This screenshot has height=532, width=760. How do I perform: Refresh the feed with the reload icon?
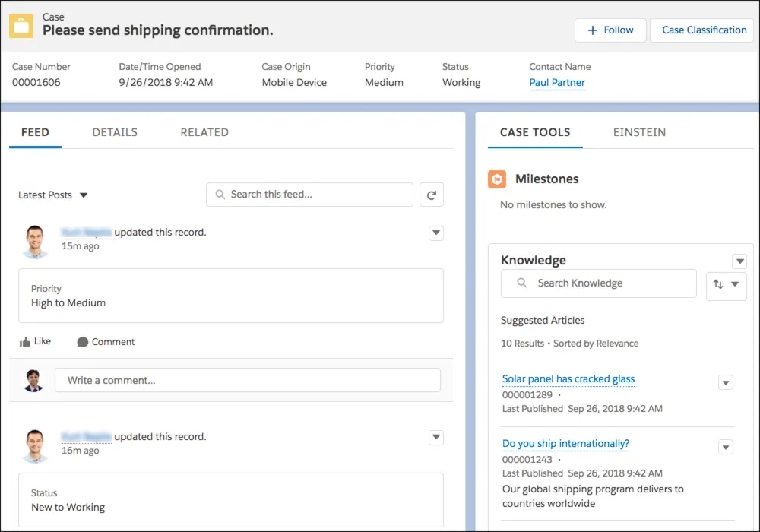pos(432,195)
